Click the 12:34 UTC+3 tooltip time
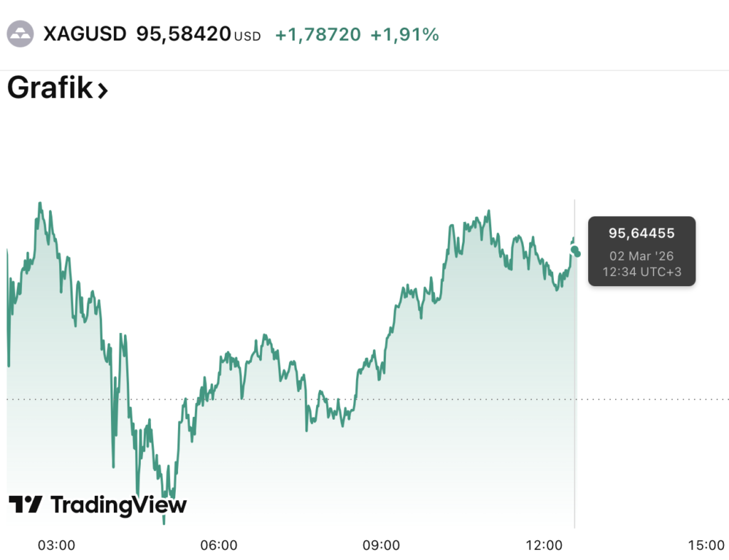 [641, 271]
